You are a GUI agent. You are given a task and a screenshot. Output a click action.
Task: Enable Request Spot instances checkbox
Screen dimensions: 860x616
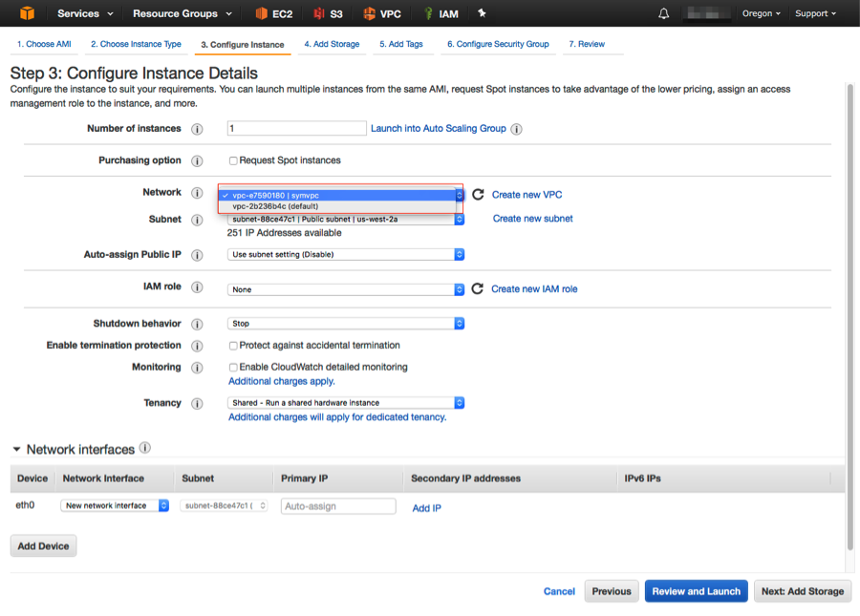coord(233,160)
